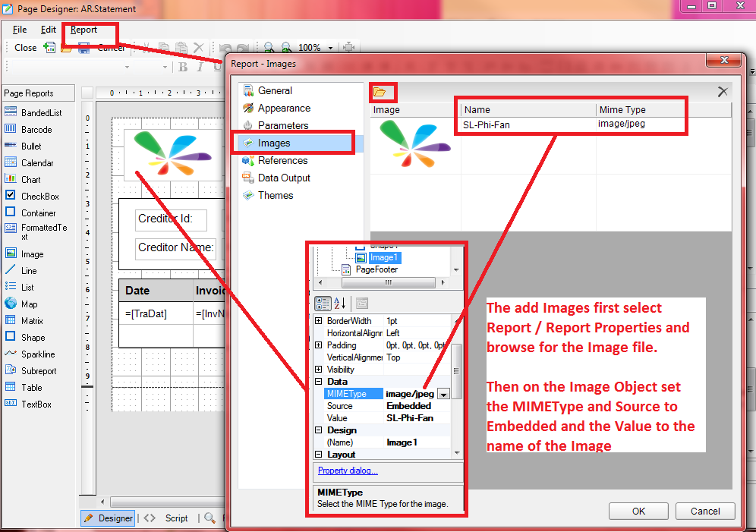Click the save floppy disk icon
This screenshot has width=756, height=532.
click(84, 48)
